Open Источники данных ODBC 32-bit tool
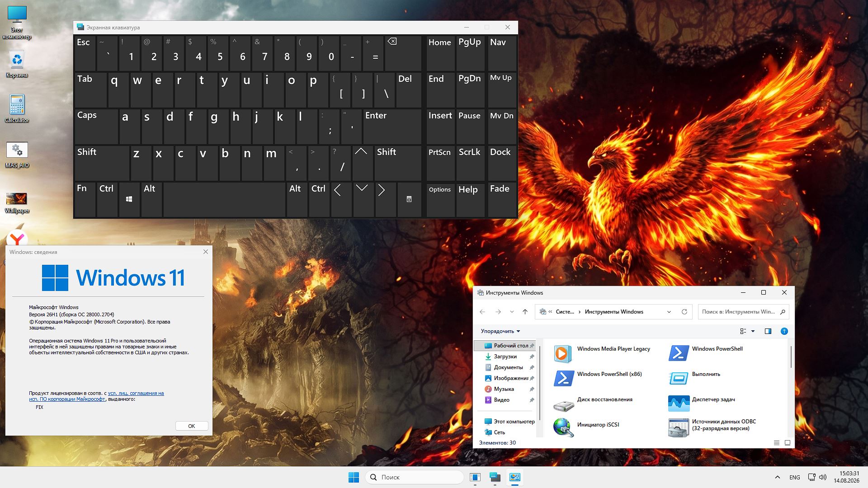The width and height of the screenshot is (868, 488). coord(712,427)
